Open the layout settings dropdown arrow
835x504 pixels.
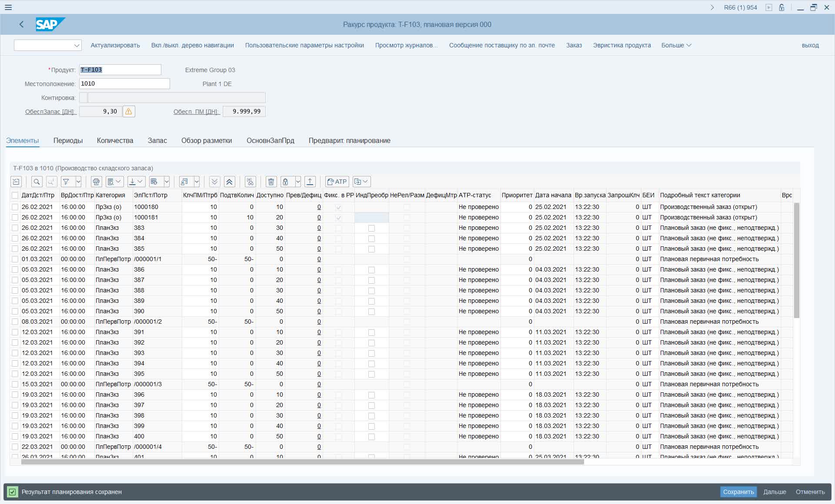coord(167,182)
